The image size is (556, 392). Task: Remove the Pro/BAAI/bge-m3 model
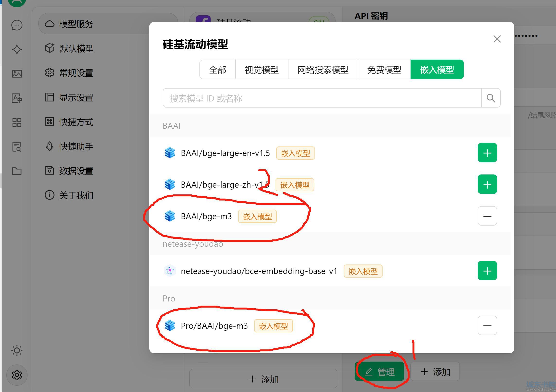(x=487, y=325)
